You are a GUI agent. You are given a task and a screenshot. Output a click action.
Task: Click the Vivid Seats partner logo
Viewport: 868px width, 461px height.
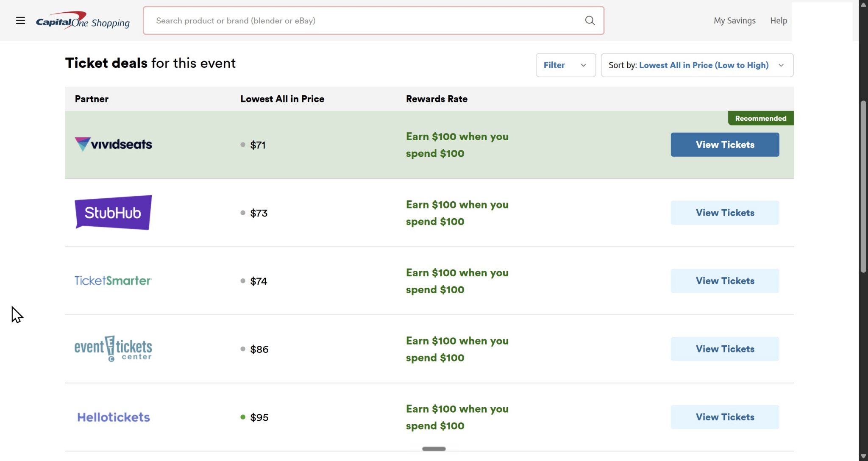point(113,144)
